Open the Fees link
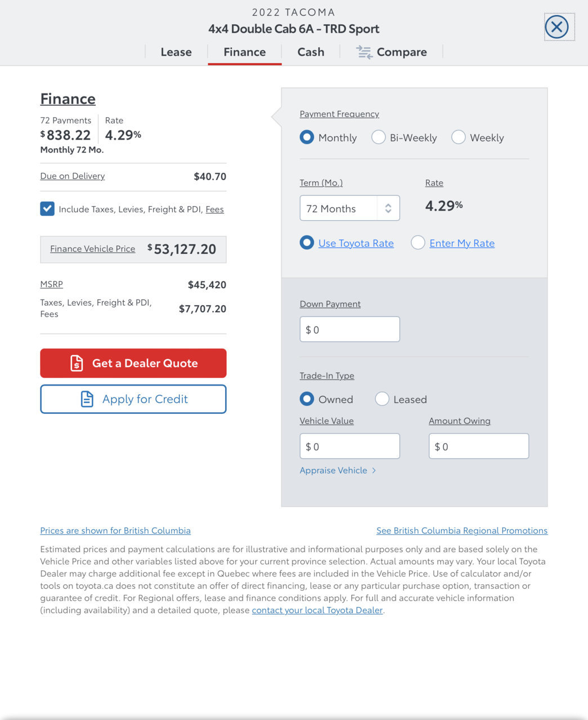The height and width of the screenshot is (720, 588). [214, 209]
